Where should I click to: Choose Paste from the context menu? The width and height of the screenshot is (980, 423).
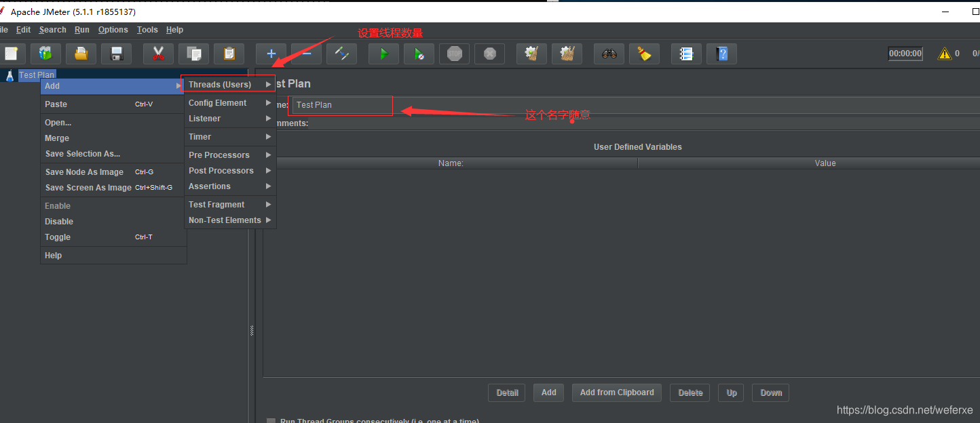point(113,104)
